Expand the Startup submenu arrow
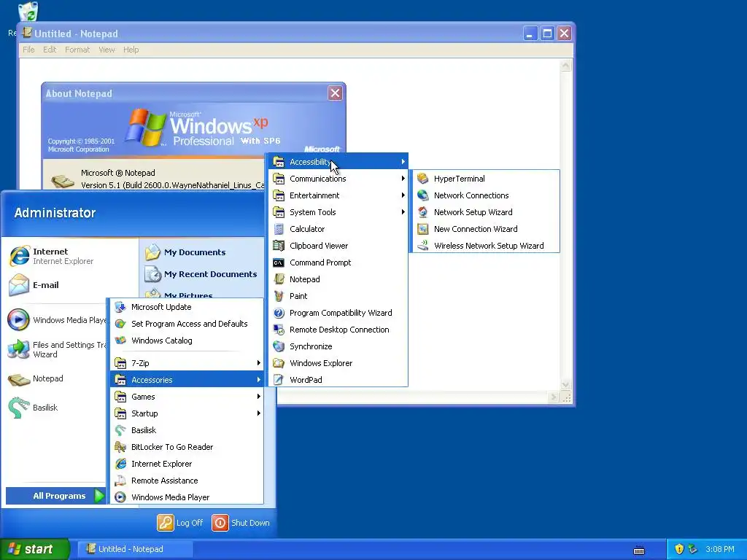Screen dimensions: 747x560 click(259, 413)
